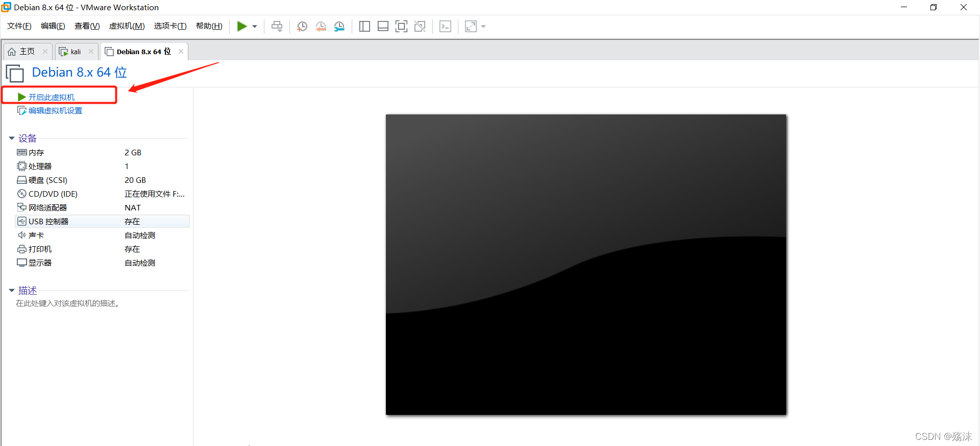This screenshot has width=980, height=446.
Task: Click the description text field
Action: (x=68, y=303)
